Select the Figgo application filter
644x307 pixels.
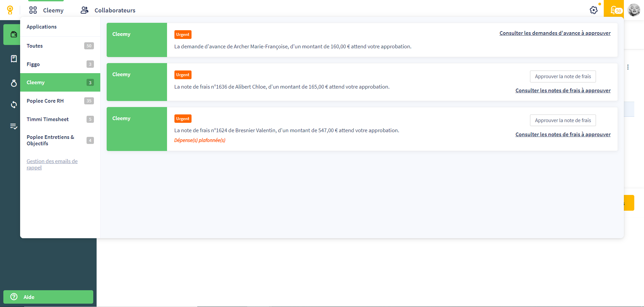(x=60, y=64)
